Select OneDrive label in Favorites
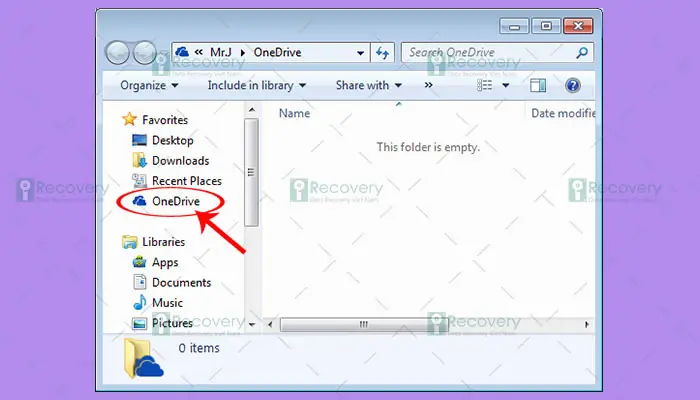Screen dimensions: 700x400 click(x=175, y=201)
